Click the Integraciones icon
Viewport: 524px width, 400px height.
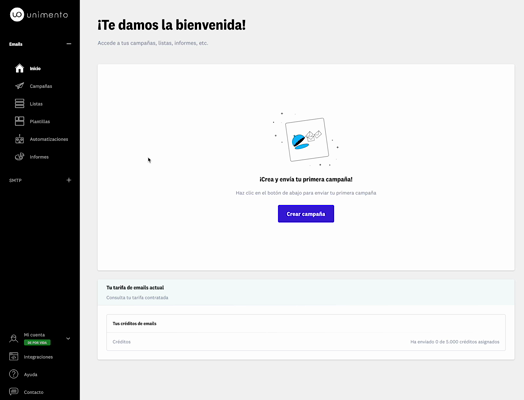14,357
